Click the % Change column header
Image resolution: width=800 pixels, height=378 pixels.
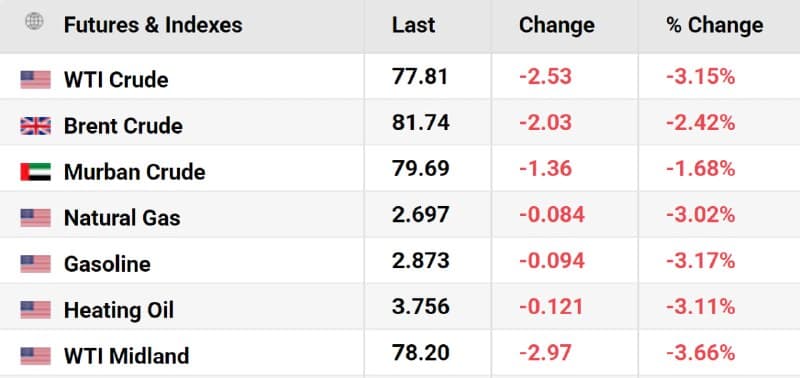click(714, 25)
